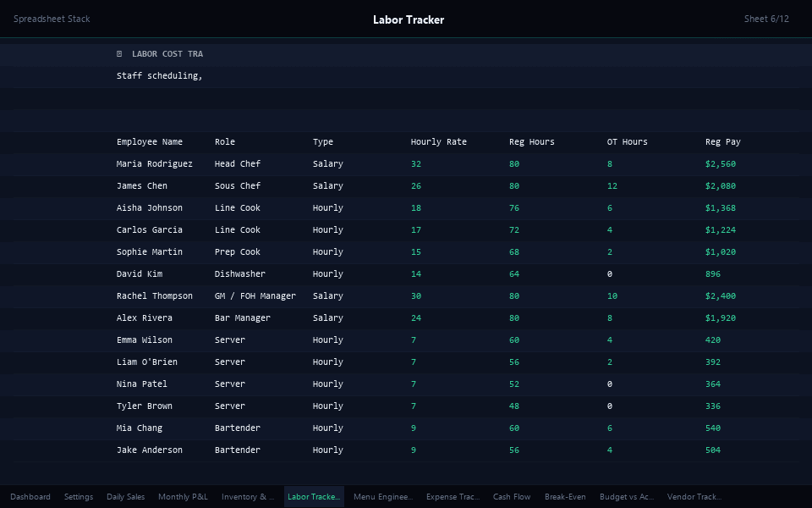Select James Chen's OT Hours cell
The width and height of the screenshot is (812, 508).
tap(612, 185)
